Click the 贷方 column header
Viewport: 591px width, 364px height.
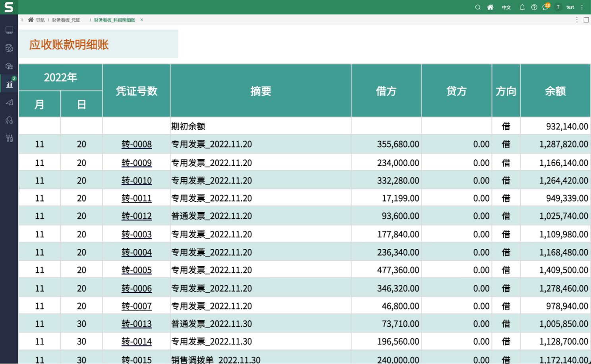456,91
